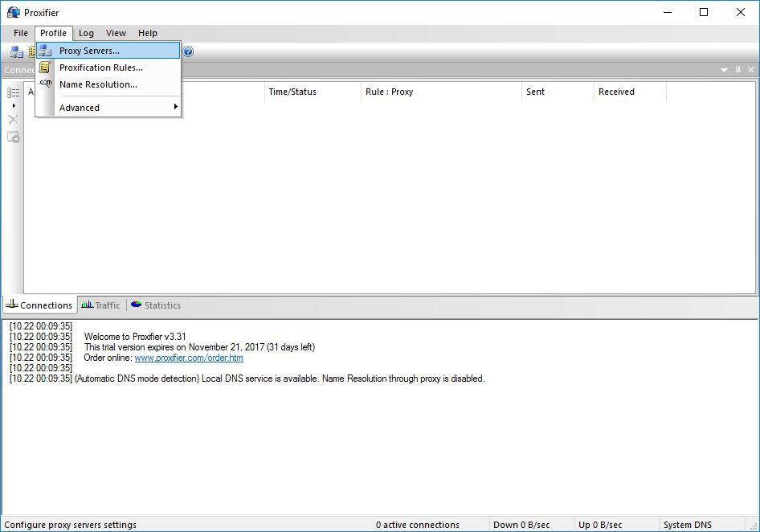760x532 pixels.
Task: Click the blue Help question-mark toolbar icon
Action: [188, 51]
